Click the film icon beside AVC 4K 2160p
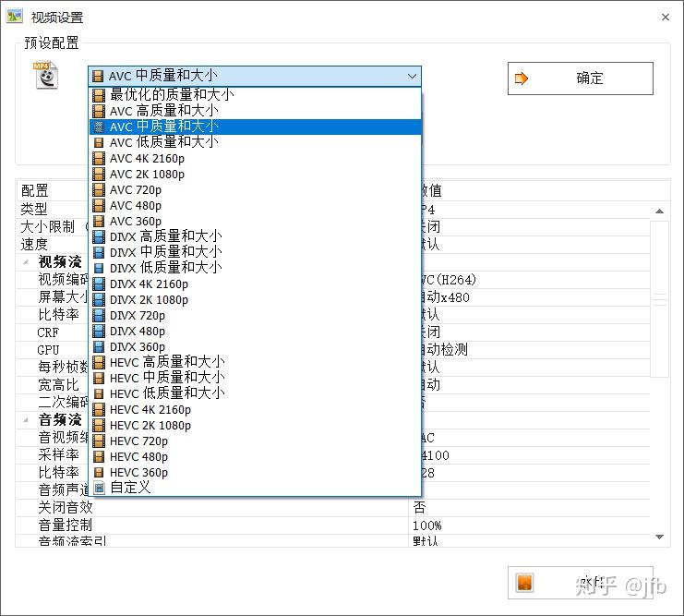Viewport: 684px width, 616px height. click(x=99, y=158)
